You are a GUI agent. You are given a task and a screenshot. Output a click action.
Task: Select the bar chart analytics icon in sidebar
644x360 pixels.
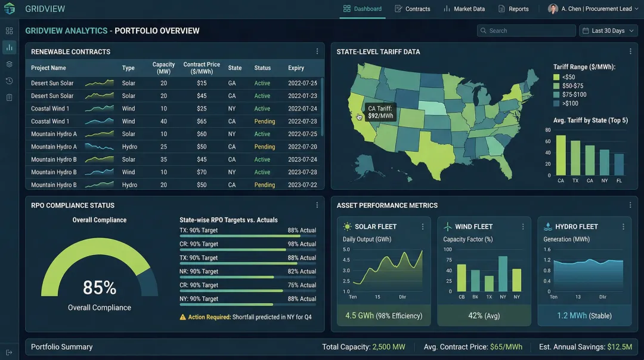[x=9, y=47]
